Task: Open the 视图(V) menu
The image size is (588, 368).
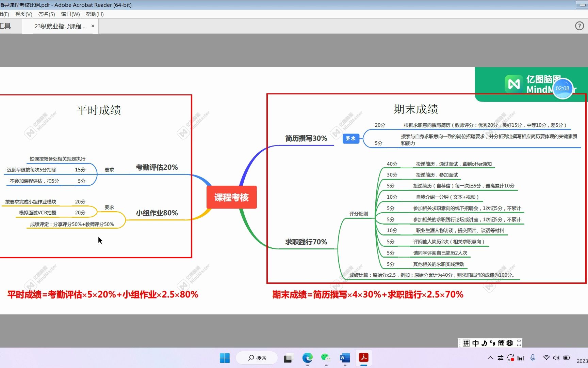Action: coord(23,14)
